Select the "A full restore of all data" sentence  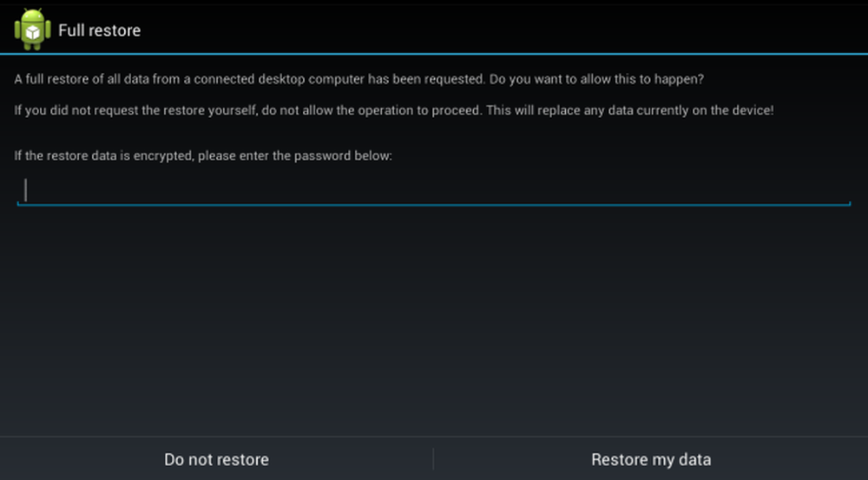pos(250,79)
